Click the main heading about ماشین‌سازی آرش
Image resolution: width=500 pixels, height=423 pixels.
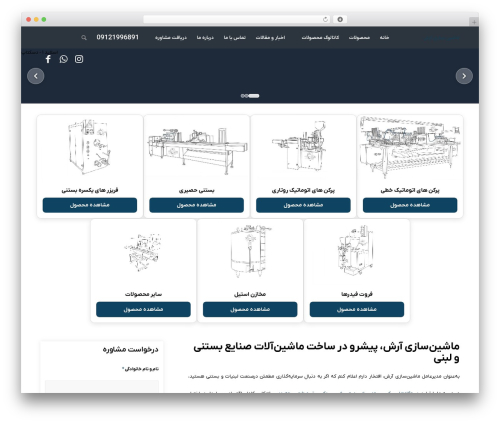(x=326, y=352)
